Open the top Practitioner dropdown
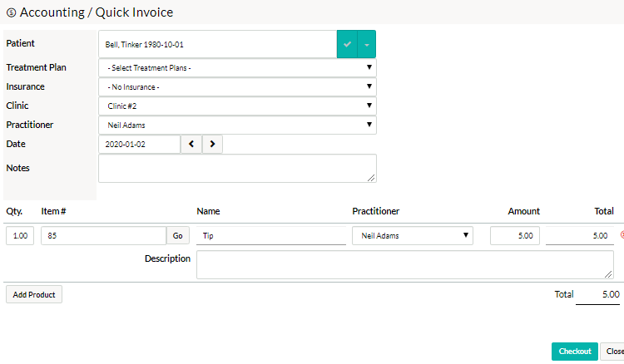 coord(237,125)
